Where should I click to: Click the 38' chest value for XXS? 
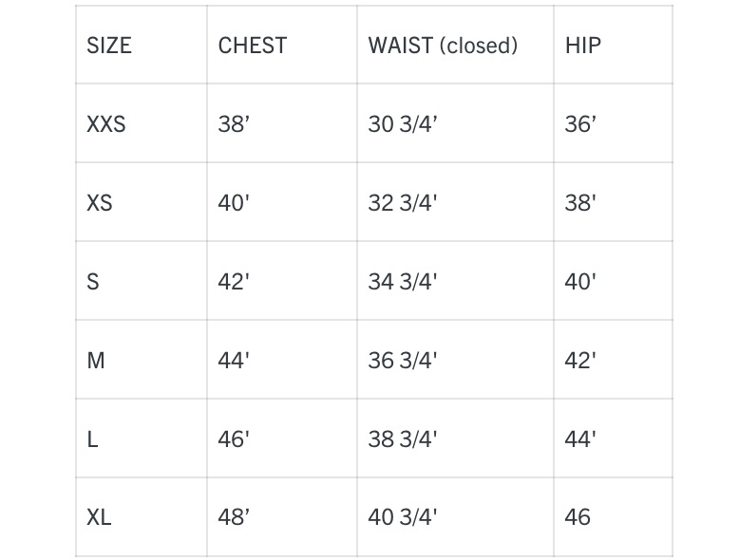(x=234, y=124)
